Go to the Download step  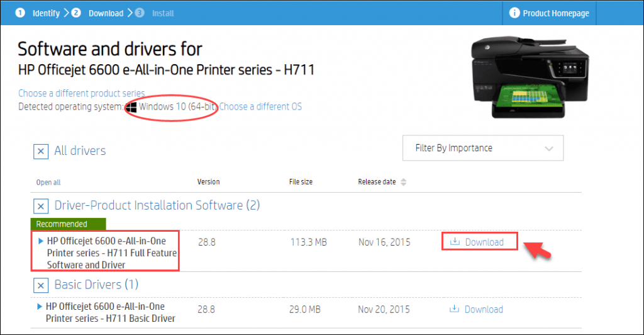click(106, 13)
